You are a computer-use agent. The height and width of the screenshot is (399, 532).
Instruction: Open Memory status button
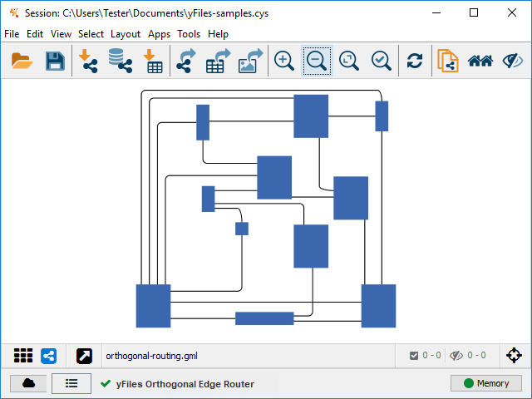coord(485,383)
